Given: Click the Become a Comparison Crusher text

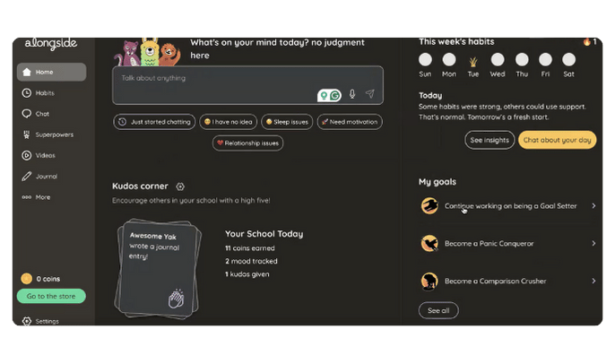Looking at the screenshot, I should 496,282.
